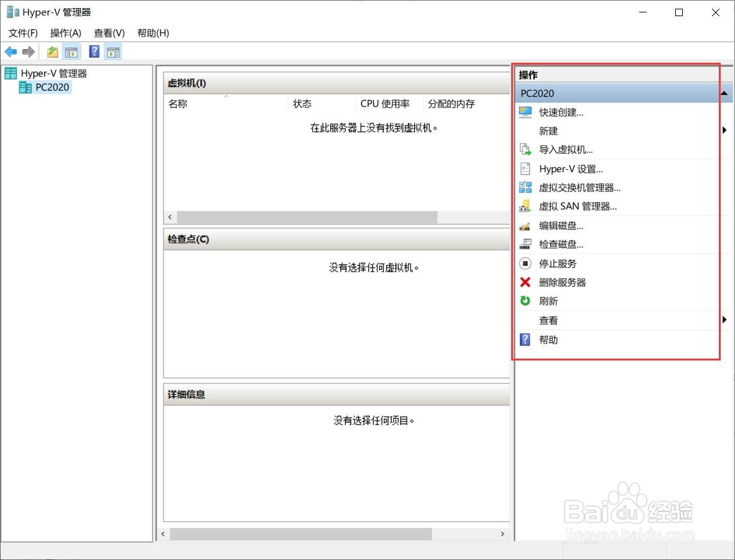Collapse the PC2020 actions section arrow
735x560 pixels.
(724, 93)
